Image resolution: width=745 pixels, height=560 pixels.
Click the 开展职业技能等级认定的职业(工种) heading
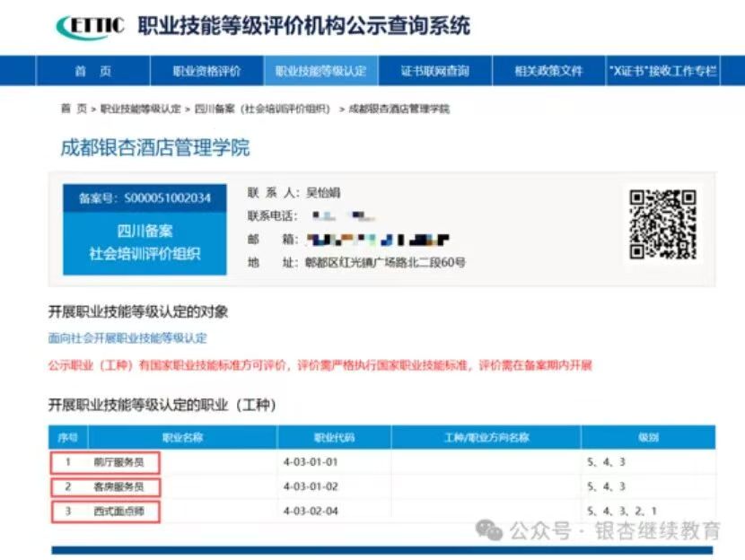click(x=162, y=405)
